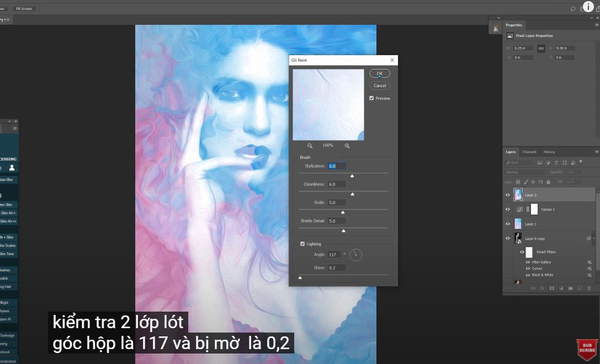600x364 pixels.
Task: Click the info icon at top right
Action: [588, 7]
